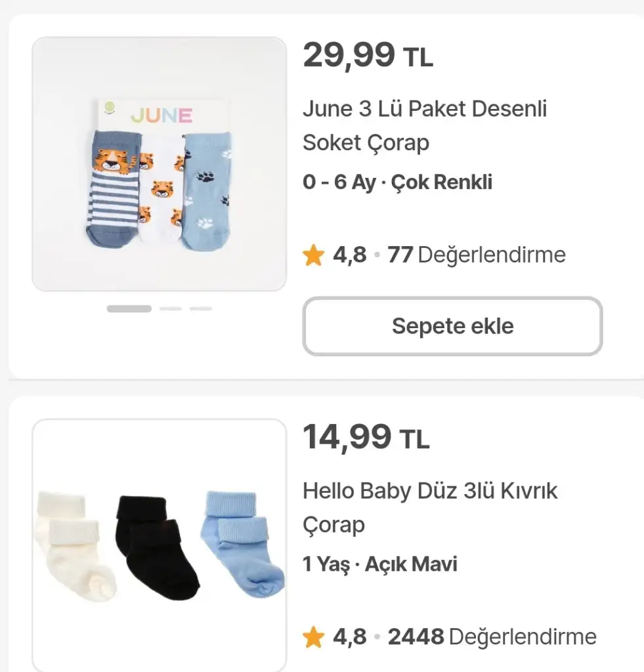
Task: Click the 4,8 rating value of June socks
Action: click(x=349, y=255)
